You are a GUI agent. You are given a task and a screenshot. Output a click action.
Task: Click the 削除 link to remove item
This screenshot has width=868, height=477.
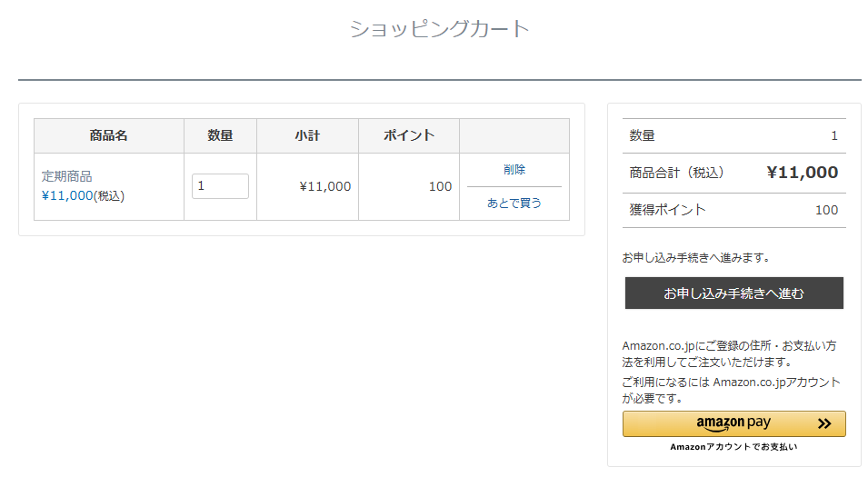(514, 169)
